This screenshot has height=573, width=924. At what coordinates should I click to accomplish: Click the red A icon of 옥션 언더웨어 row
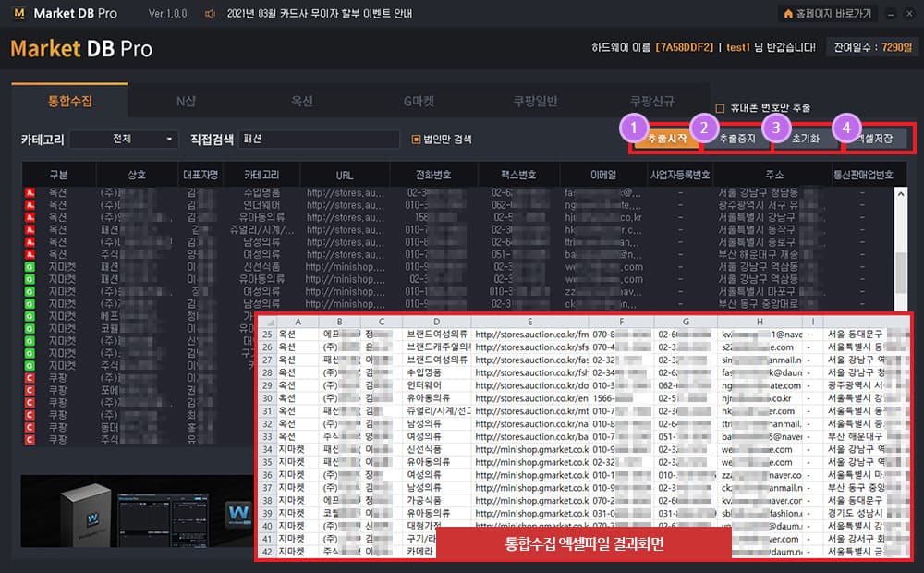[30, 205]
